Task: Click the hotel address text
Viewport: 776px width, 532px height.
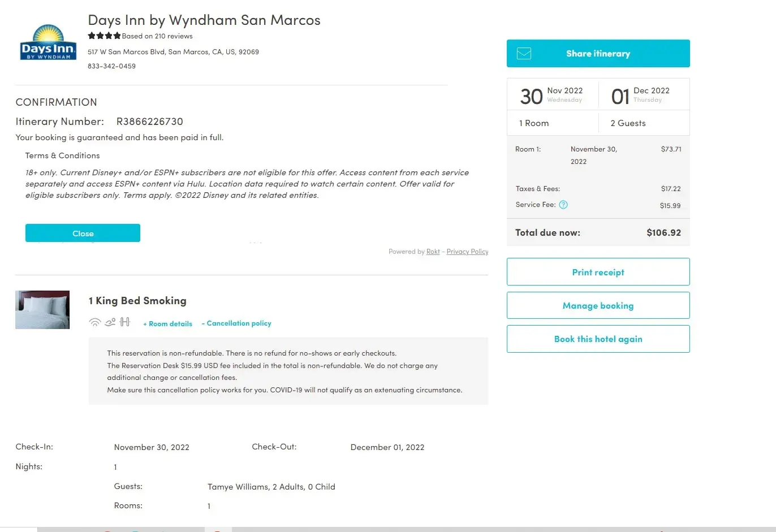Action: pyautogui.click(x=173, y=52)
